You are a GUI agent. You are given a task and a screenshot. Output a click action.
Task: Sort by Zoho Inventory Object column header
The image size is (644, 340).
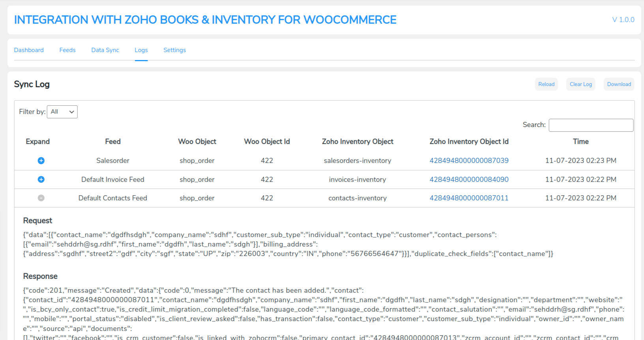point(358,142)
